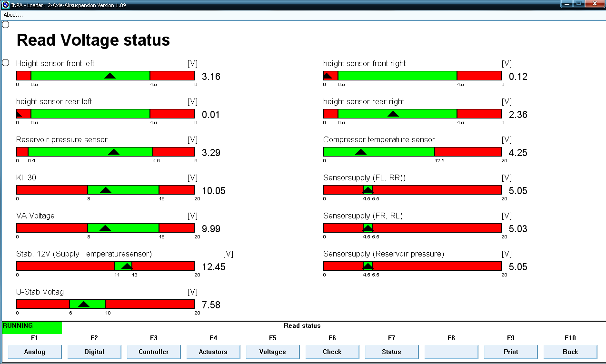Select the radio circle above the heading
606x364 pixels.
coord(6,24)
